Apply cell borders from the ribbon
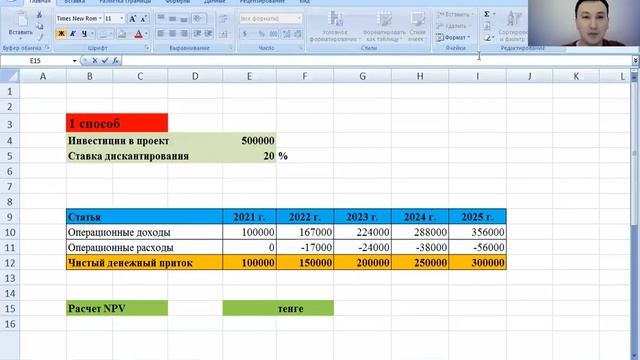 point(103,34)
